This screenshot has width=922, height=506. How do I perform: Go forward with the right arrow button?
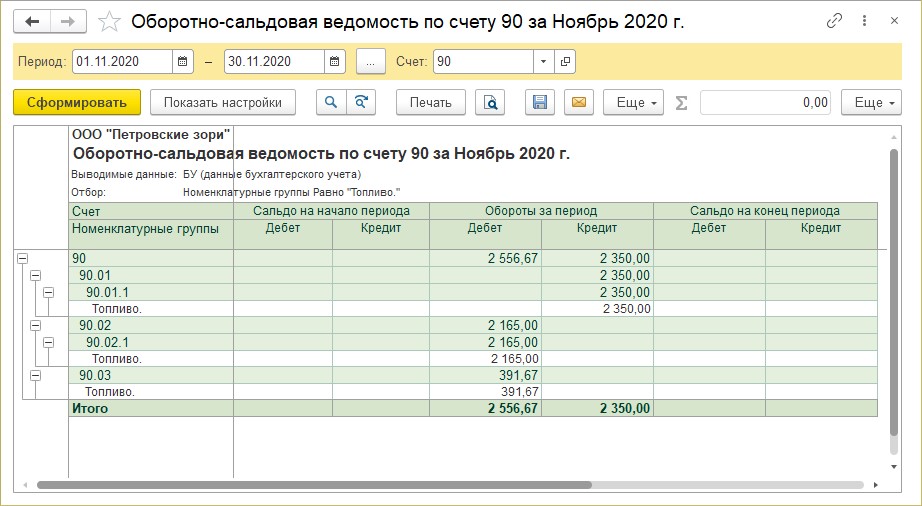coord(68,22)
